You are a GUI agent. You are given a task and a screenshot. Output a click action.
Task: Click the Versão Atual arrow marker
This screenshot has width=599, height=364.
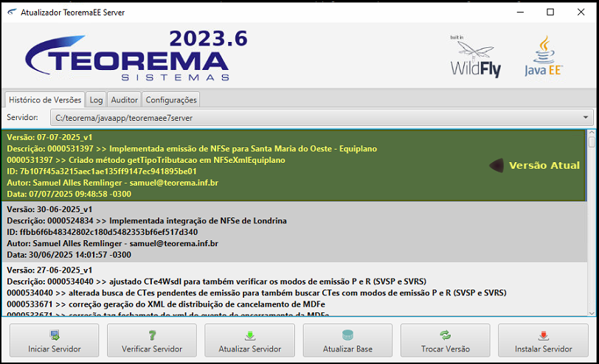[496, 166]
